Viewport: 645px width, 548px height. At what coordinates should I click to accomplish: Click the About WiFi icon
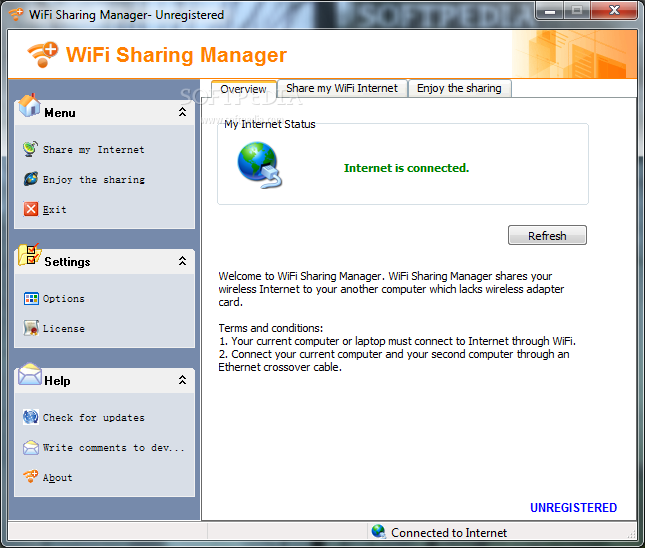point(30,476)
